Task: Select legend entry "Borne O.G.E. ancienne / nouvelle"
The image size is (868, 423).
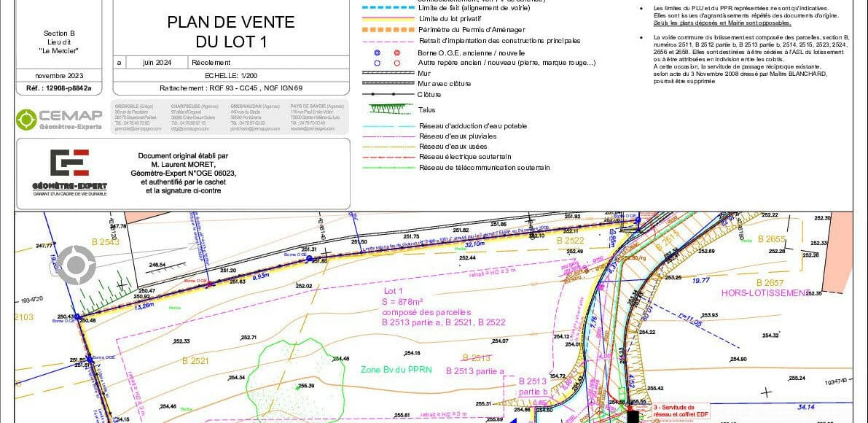Action: pos(469,53)
